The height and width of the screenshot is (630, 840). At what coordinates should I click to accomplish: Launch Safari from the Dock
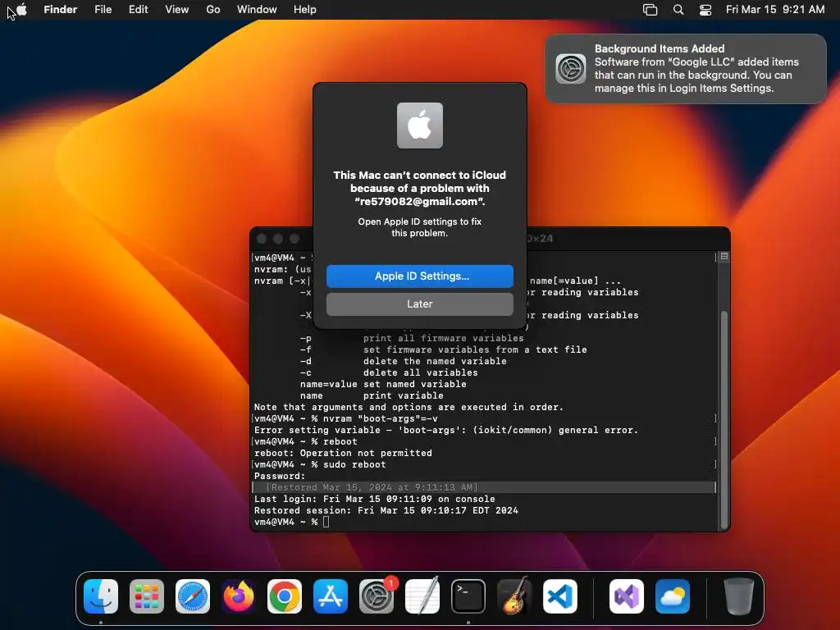[x=193, y=596]
